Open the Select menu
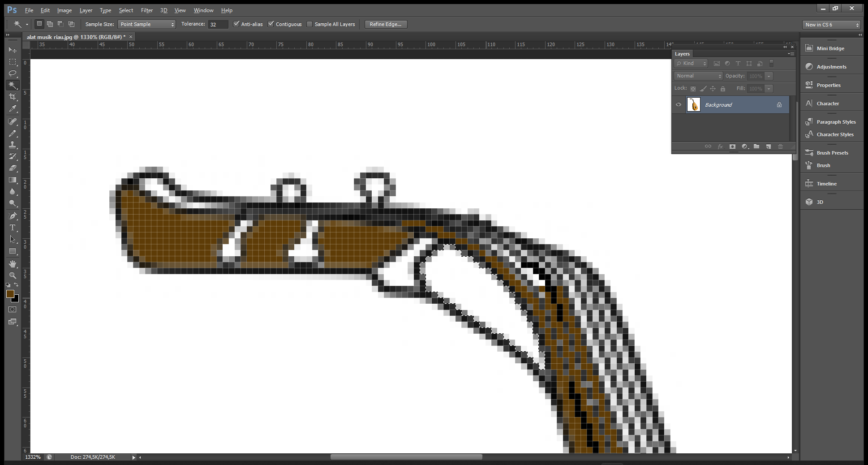868x465 pixels. pyautogui.click(x=126, y=10)
